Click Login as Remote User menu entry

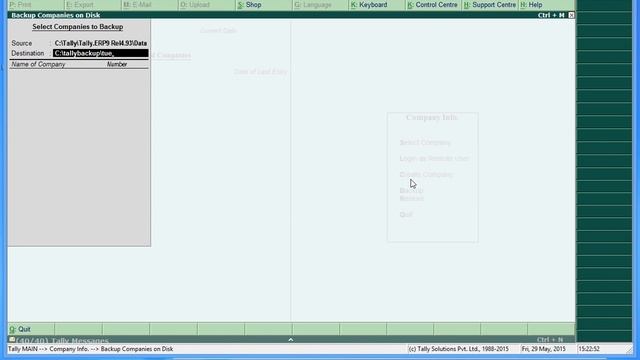[x=434, y=158]
